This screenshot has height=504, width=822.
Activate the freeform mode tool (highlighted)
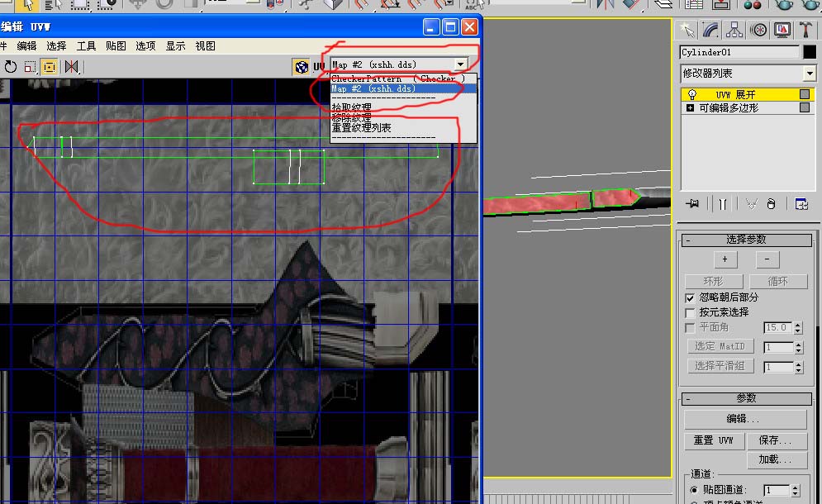pos(50,67)
